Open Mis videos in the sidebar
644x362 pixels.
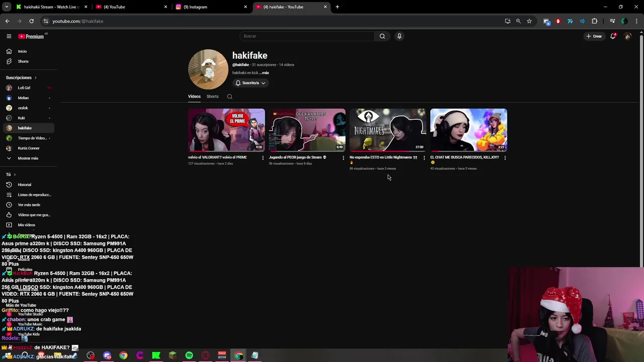click(x=28, y=225)
